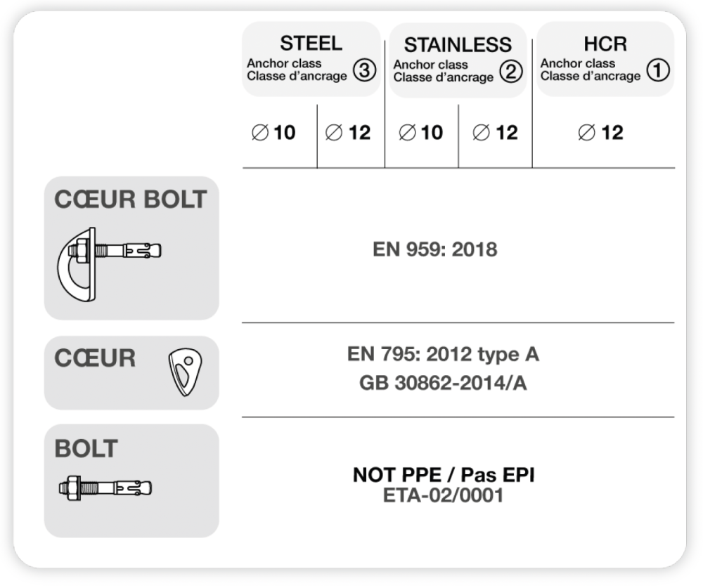Screen dimensions: 703x588
Task: Click the diameter 12 cell under STAINLESS
Action: 496,133
